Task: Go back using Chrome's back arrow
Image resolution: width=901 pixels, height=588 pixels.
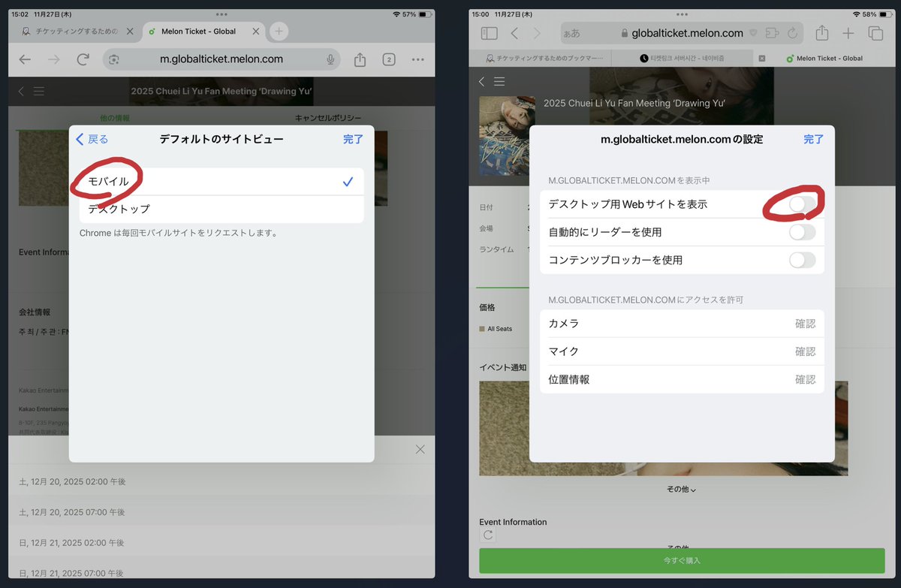Action: [x=25, y=59]
